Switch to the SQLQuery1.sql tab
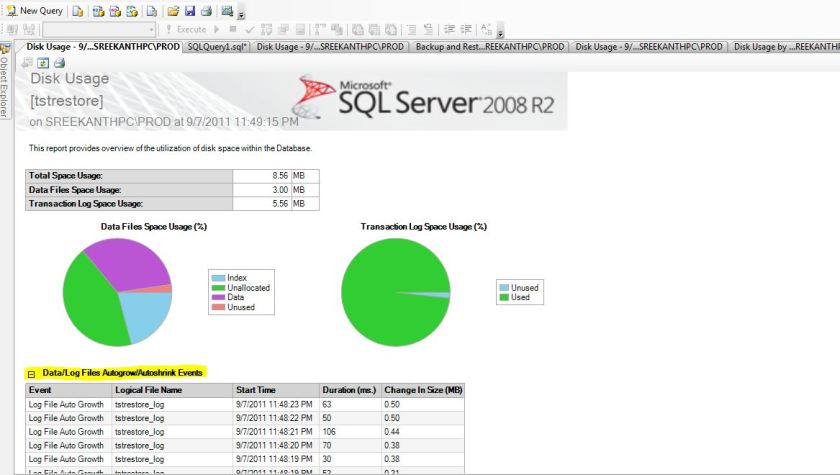This screenshot has width=840, height=475. pyautogui.click(x=217, y=46)
